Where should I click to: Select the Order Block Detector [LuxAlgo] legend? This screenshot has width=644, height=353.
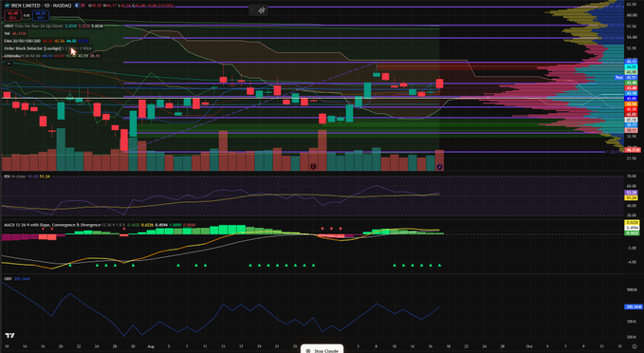coord(47,48)
